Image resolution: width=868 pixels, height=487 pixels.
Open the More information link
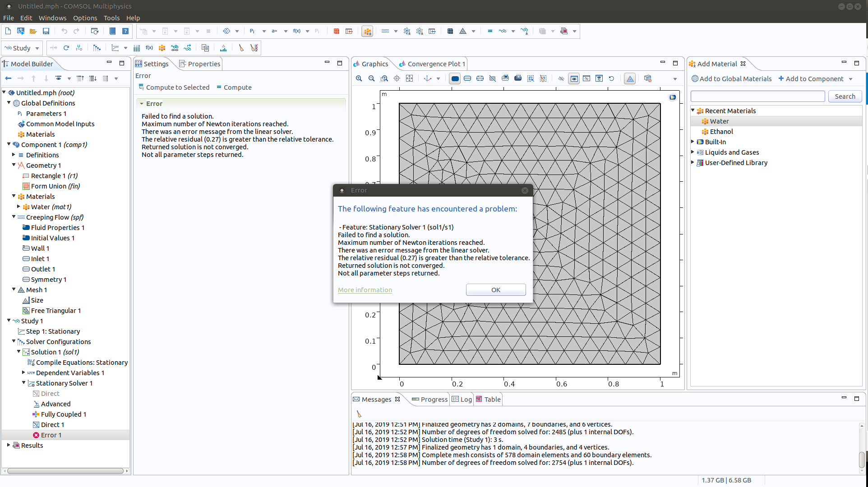[365, 290]
